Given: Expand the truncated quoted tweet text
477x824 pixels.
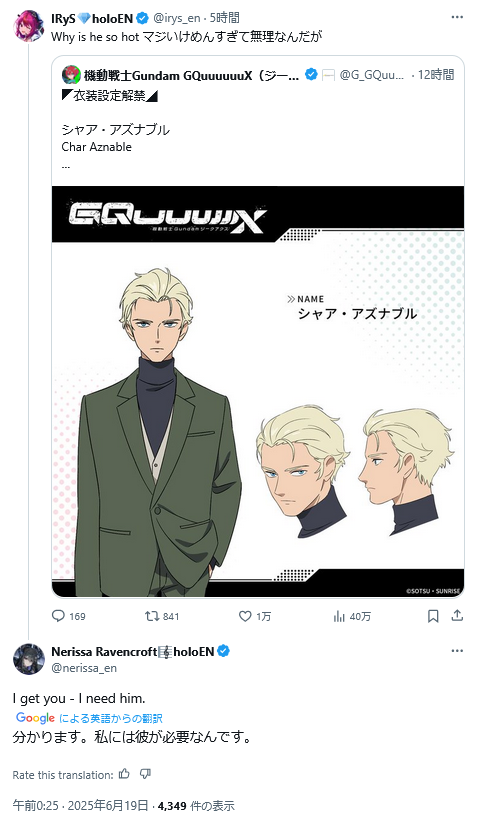Looking at the screenshot, I should click(66, 165).
